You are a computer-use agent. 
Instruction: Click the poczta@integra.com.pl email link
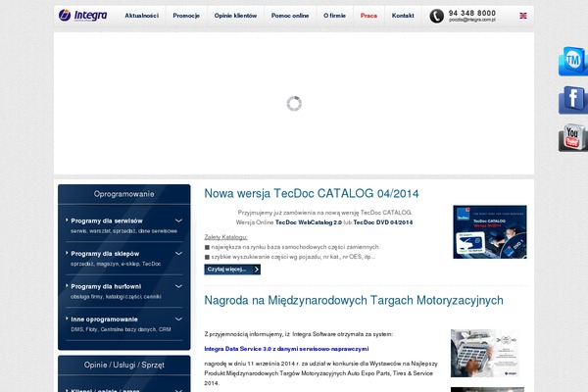[472, 20]
